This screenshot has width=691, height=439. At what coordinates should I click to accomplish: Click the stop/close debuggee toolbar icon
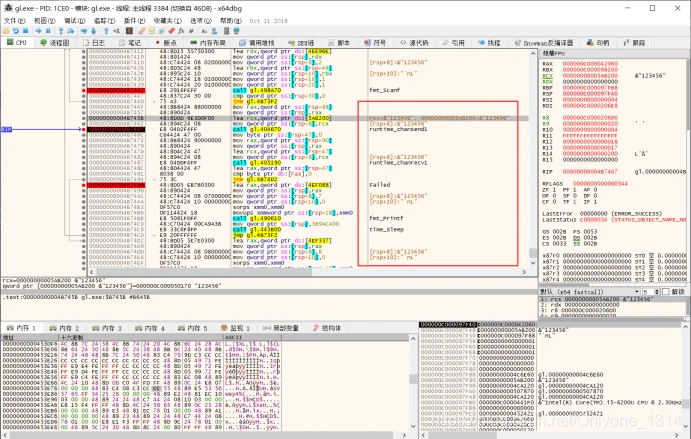click(x=25, y=31)
